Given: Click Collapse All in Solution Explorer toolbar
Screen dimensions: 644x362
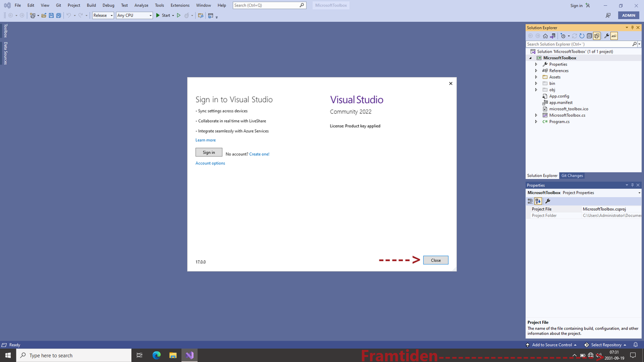Looking at the screenshot, I should [589, 36].
